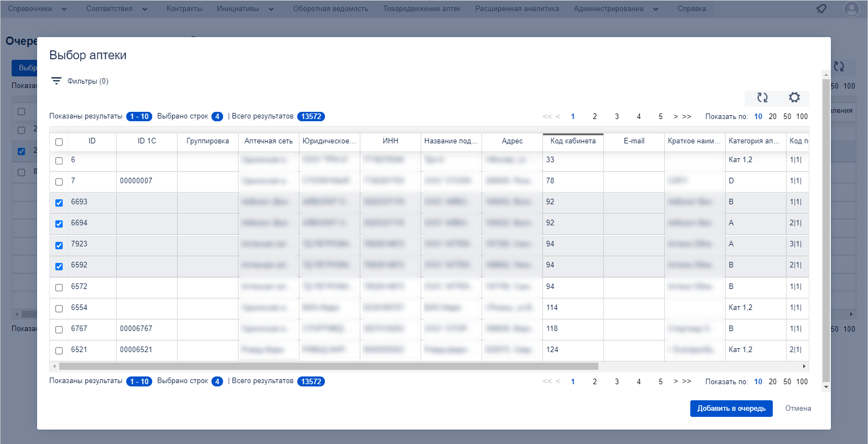Image resolution: width=868 pixels, height=444 pixels.
Task: Sort by the ID column header
Action: [x=92, y=141]
